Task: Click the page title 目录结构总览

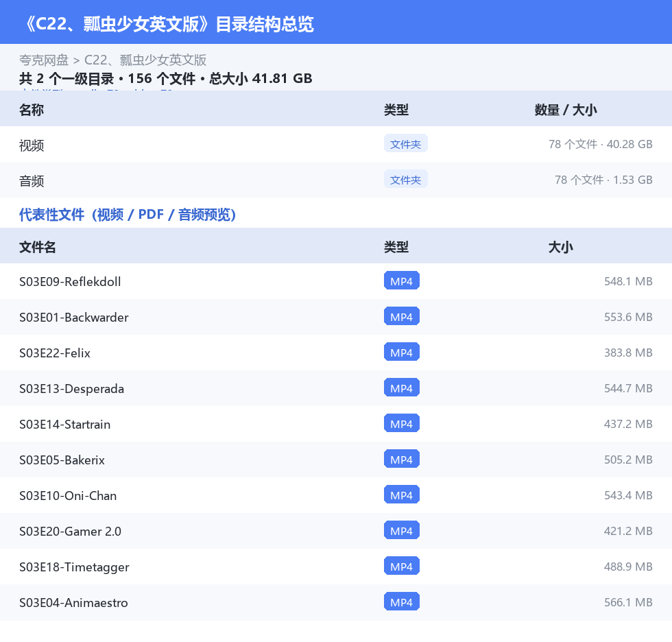Action: (x=265, y=24)
